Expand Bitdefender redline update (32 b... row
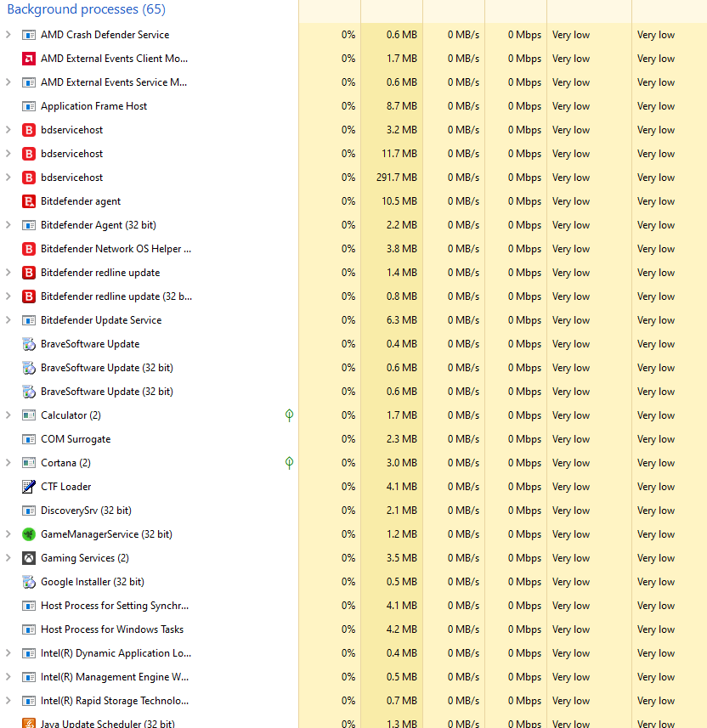The width and height of the screenshot is (707, 728). 8,296
